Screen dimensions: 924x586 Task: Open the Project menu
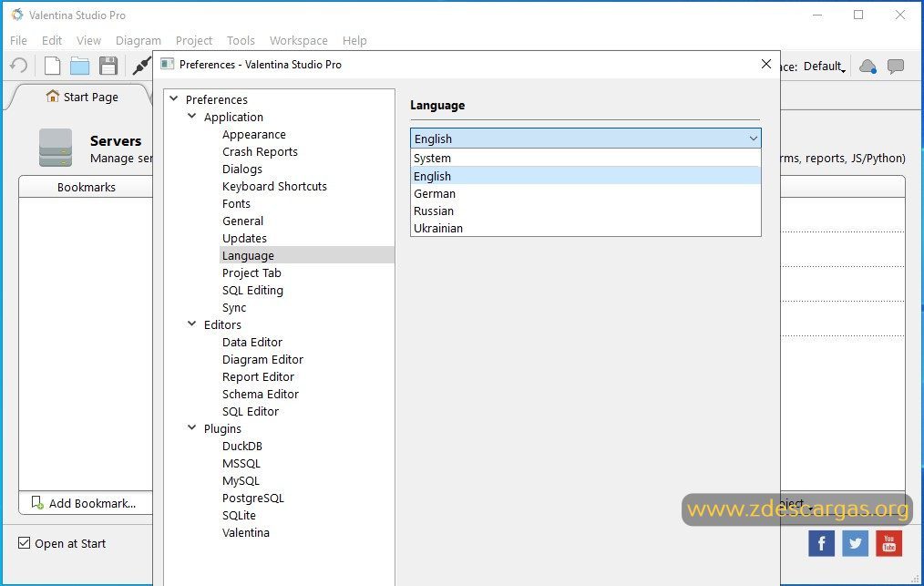(194, 40)
